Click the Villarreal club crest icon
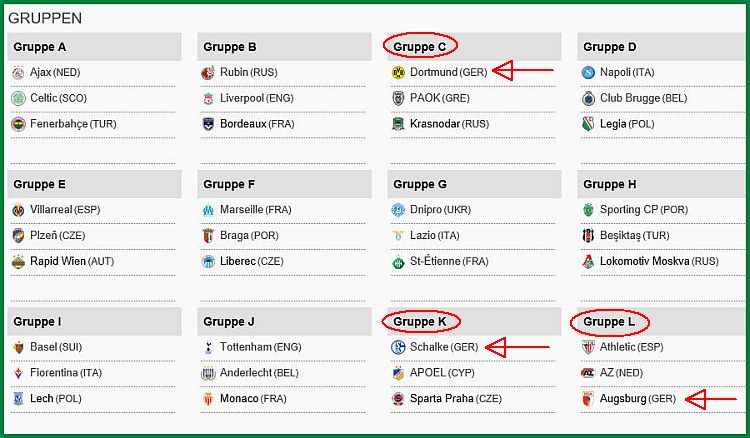Screen dimensions: 750x438 click(x=18, y=210)
